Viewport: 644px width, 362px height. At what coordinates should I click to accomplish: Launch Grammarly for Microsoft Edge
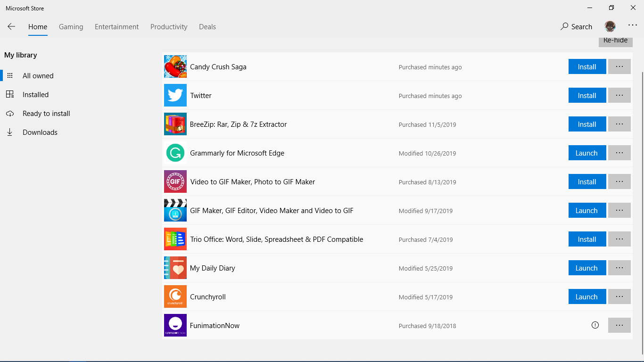coord(587,153)
